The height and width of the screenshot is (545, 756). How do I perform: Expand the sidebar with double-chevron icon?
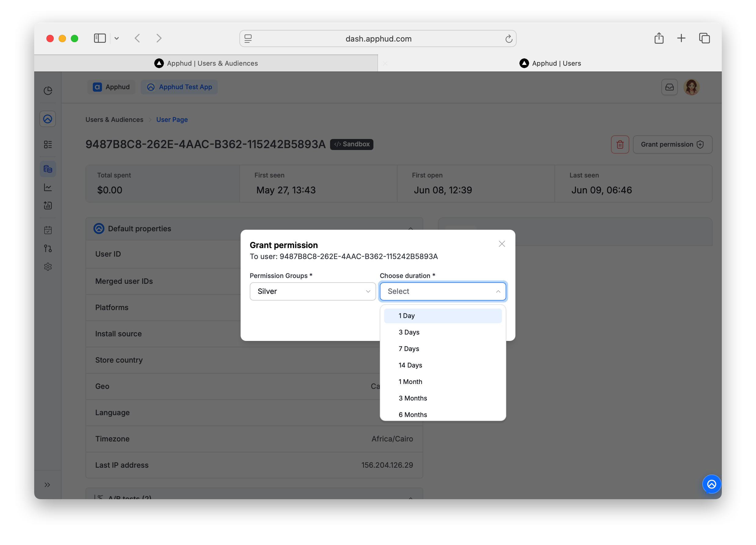point(47,485)
